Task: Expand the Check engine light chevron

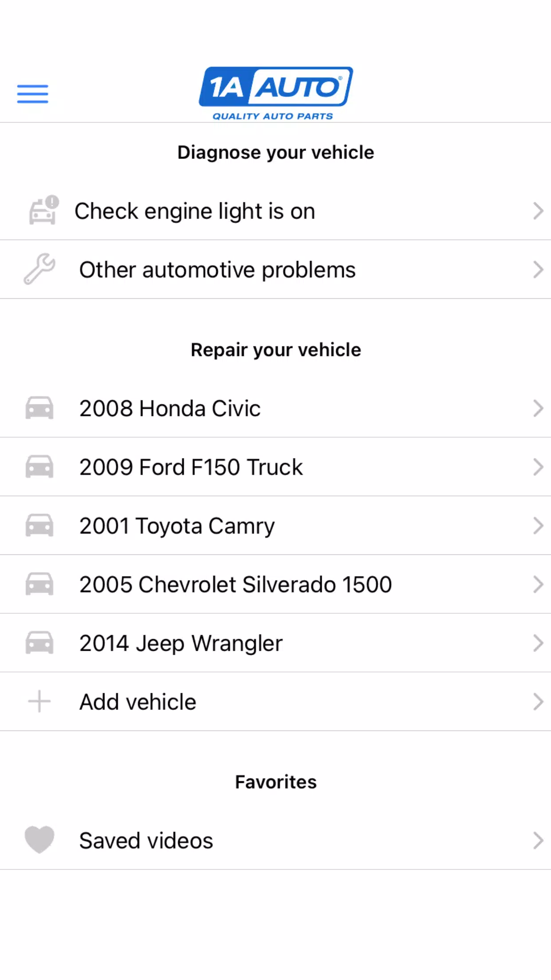Action: pyautogui.click(x=538, y=211)
